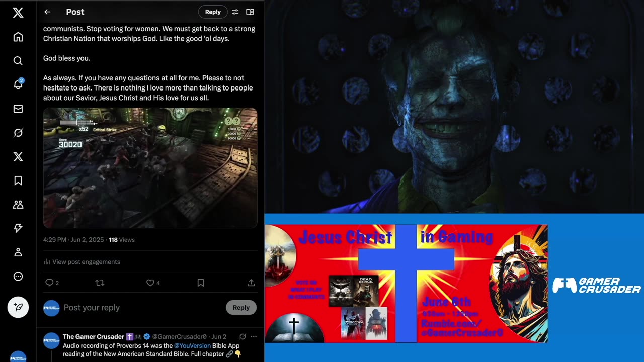Click Reply button in post header
The height and width of the screenshot is (362, 644).
213,12
